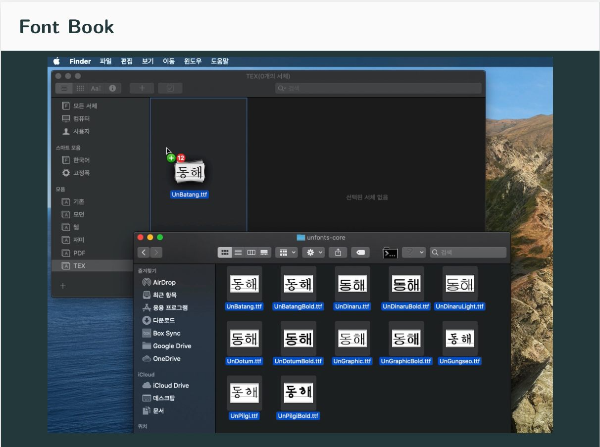Select UnDinaruBold.ttf file

point(406,289)
